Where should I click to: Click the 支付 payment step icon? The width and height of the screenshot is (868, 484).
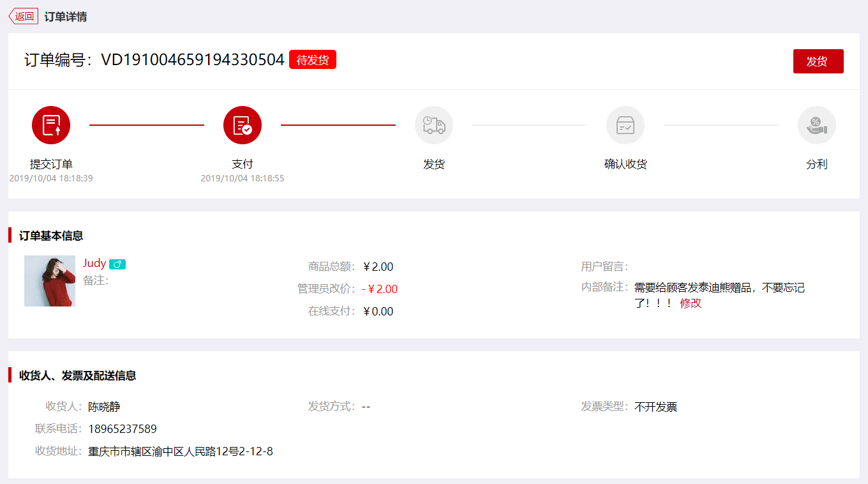click(x=243, y=125)
